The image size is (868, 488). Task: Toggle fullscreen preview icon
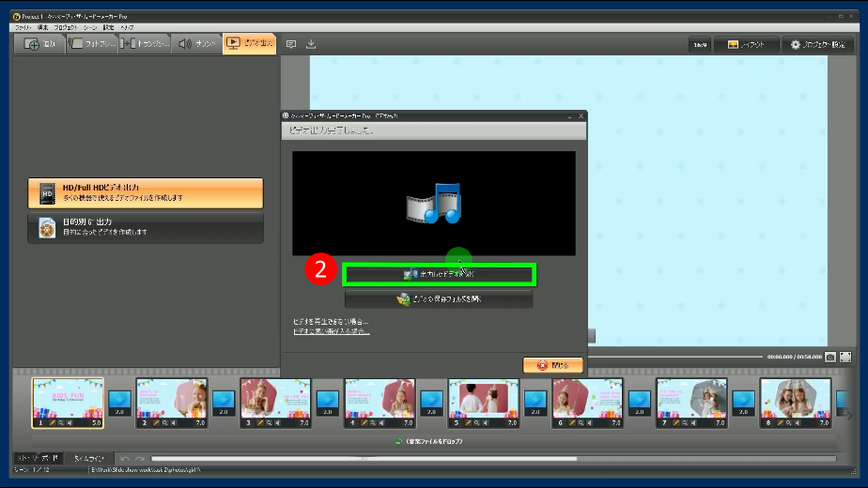[x=845, y=358]
